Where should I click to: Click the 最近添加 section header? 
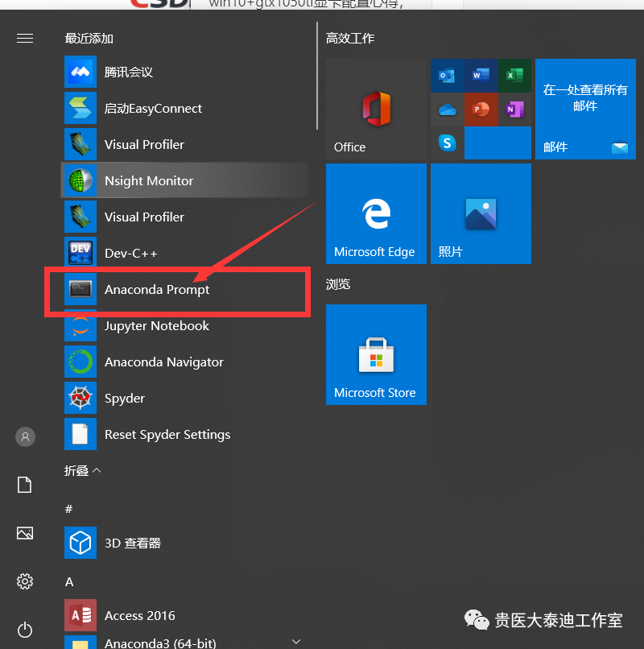(89, 39)
